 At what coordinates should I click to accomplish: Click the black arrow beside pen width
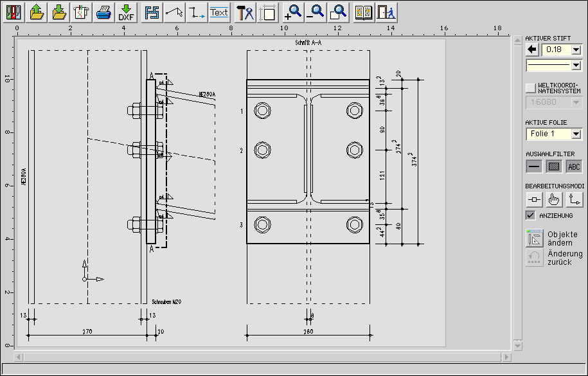[x=532, y=49]
